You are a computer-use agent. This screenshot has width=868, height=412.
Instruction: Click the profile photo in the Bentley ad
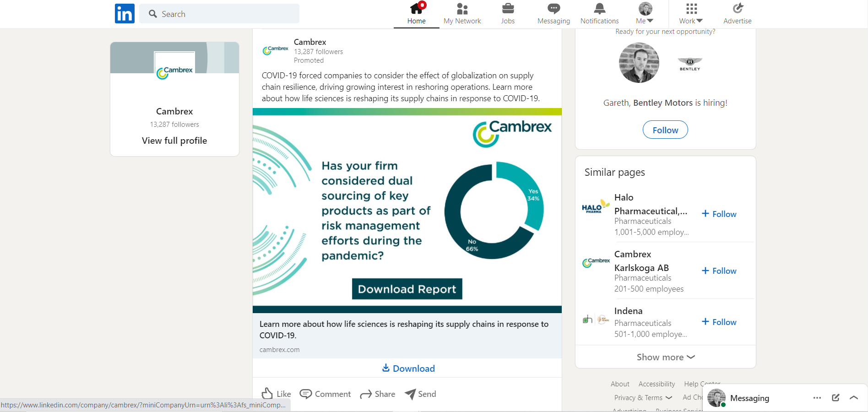tap(639, 63)
